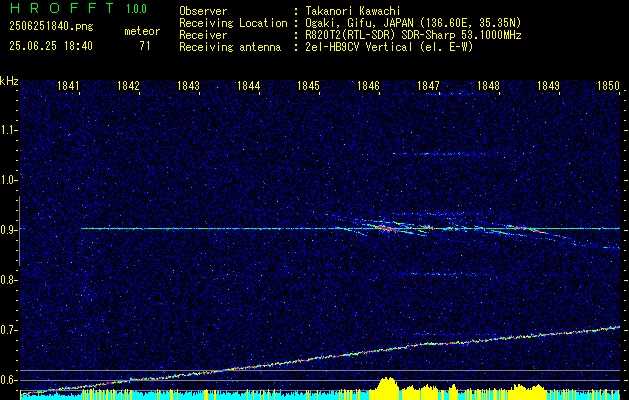This screenshot has height=400, width=629.
Task: Click the red meteor echo burst near 1846
Action: 387,228
